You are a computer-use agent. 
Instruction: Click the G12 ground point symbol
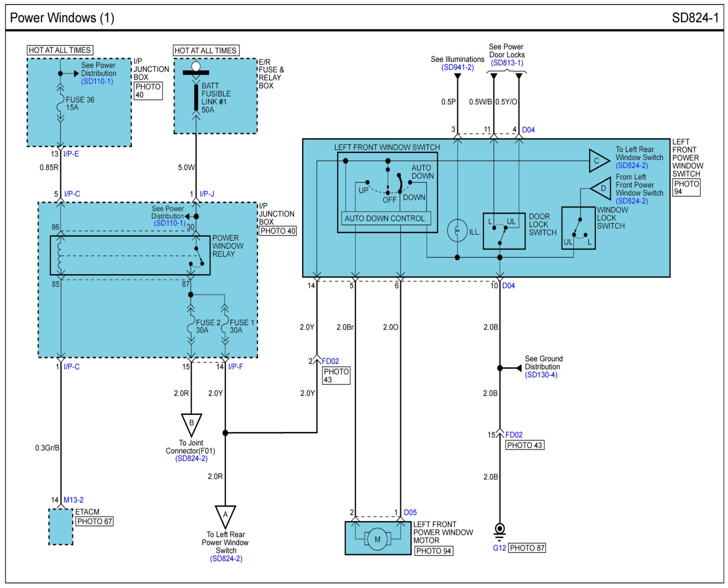click(x=500, y=530)
